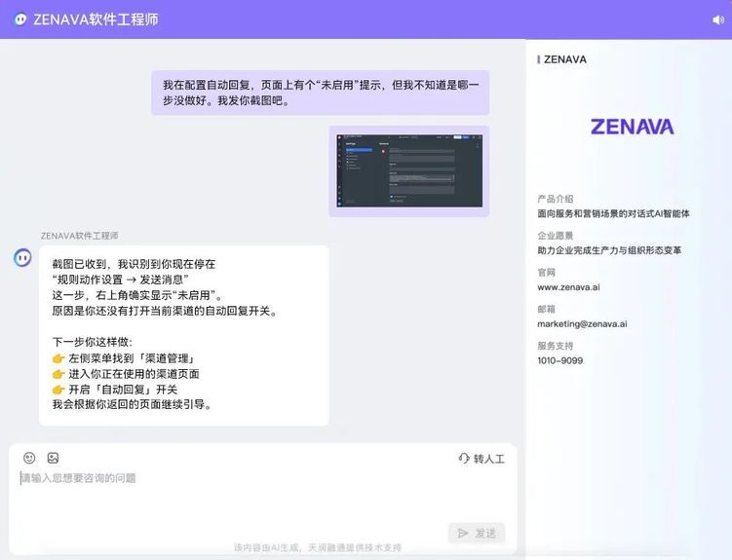Click the line 我会根据你返回的页面继续引导
The width and height of the screenshot is (732, 560).
[132, 405]
